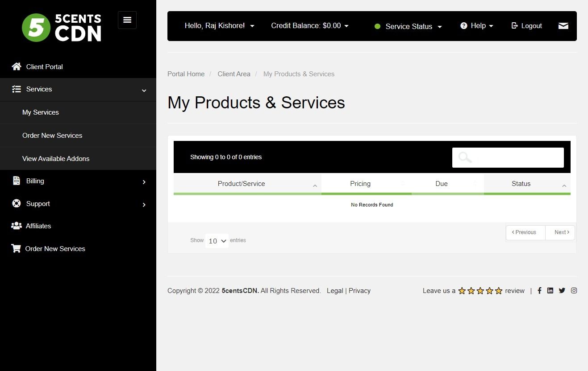The width and height of the screenshot is (588, 371).
Task: Click the No Records Found text
Action: point(372,205)
